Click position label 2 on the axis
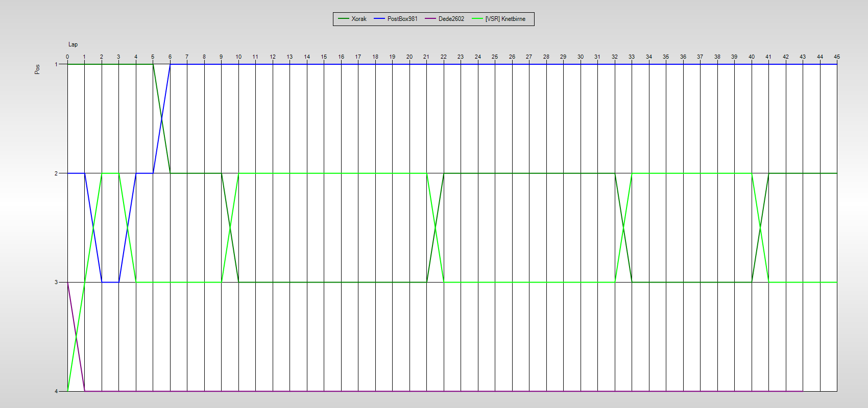868x408 pixels. [x=56, y=173]
